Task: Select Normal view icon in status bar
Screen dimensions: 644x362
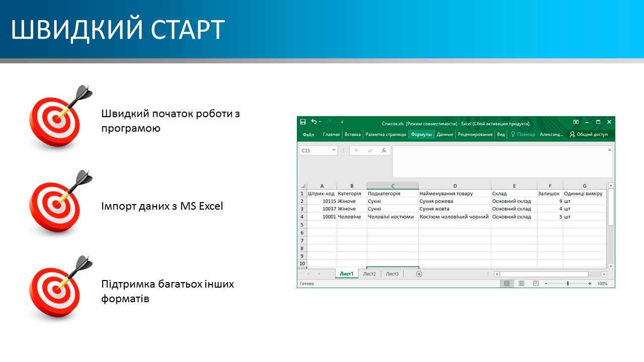Action: click(x=507, y=284)
